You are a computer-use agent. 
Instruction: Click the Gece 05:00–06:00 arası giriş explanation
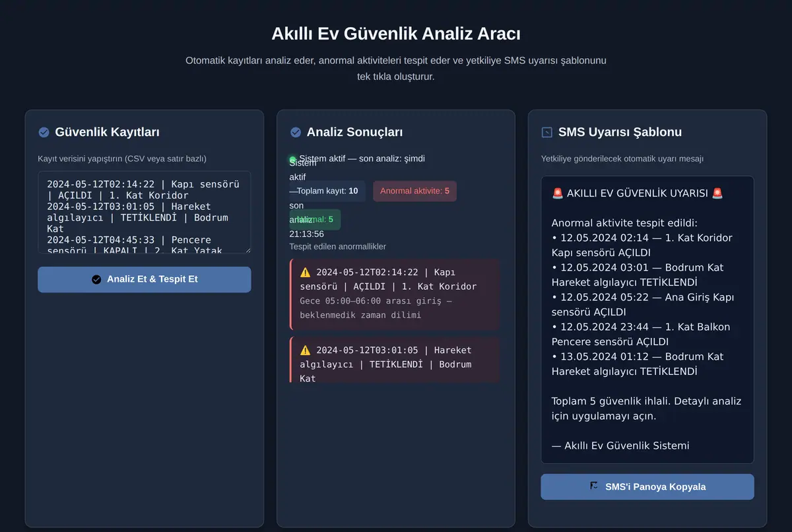click(x=376, y=308)
